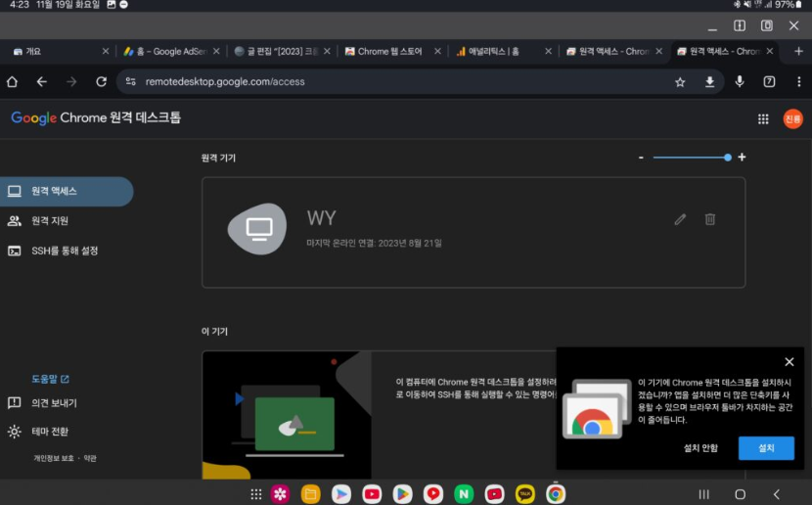Toggle theme with 테마 전환
This screenshot has height=505, width=812.
(x=49, y=432)
